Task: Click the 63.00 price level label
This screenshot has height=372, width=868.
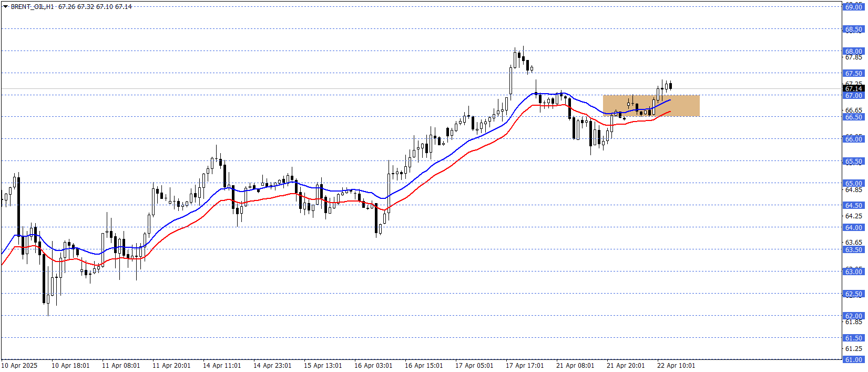Action: pos(854,272)
